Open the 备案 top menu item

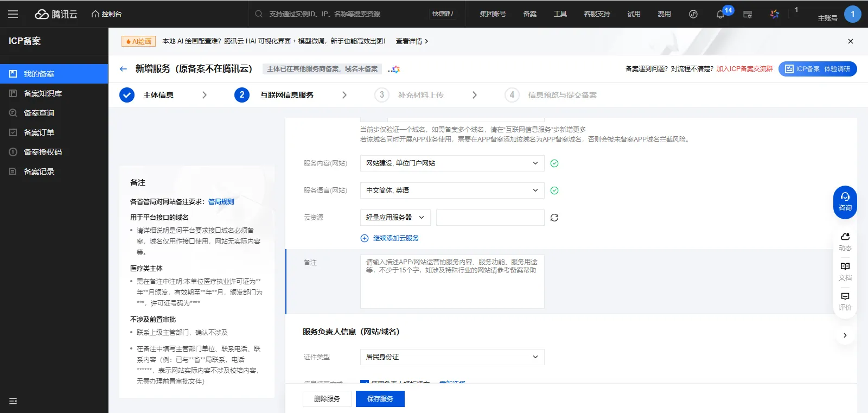(530, 14)
